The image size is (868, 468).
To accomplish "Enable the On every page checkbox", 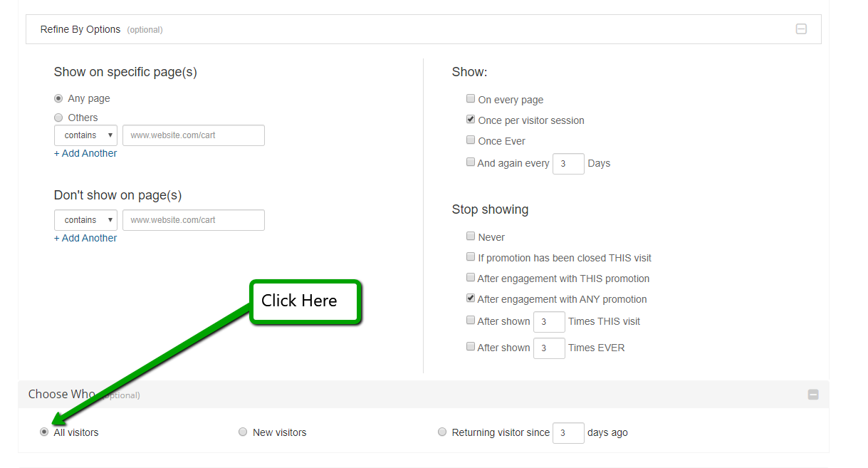I will click(x=471, y=99).
